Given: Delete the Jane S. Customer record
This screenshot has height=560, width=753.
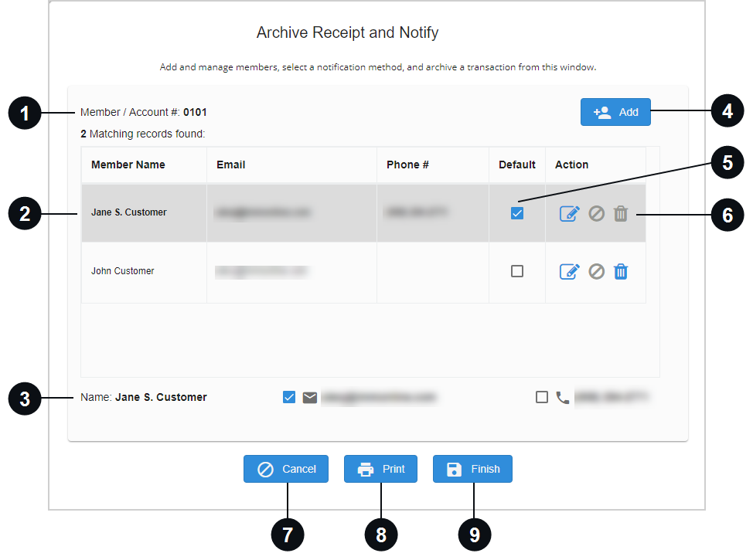Looking at the screenshot, I should pyautogui.click(x=621, y=213).
